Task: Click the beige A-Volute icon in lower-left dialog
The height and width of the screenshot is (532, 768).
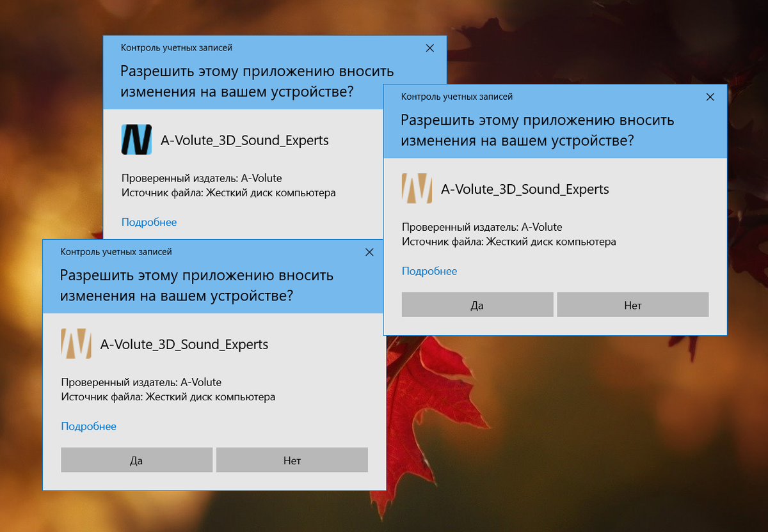Action: point(76,343)
